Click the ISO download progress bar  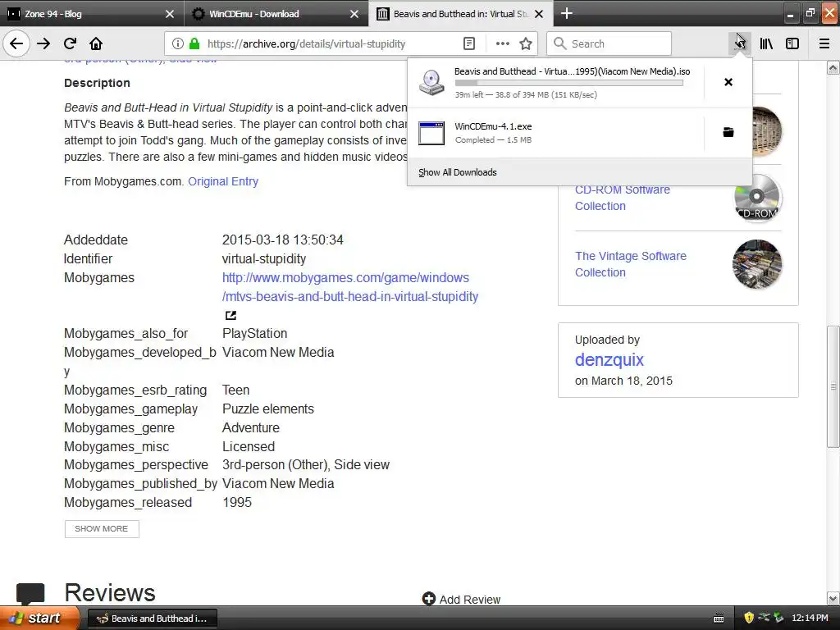(569, 83)
